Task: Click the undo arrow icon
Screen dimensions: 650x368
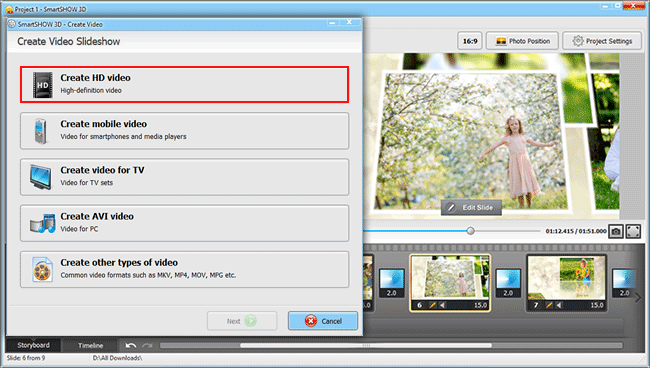Action: (x=131, y=345)
